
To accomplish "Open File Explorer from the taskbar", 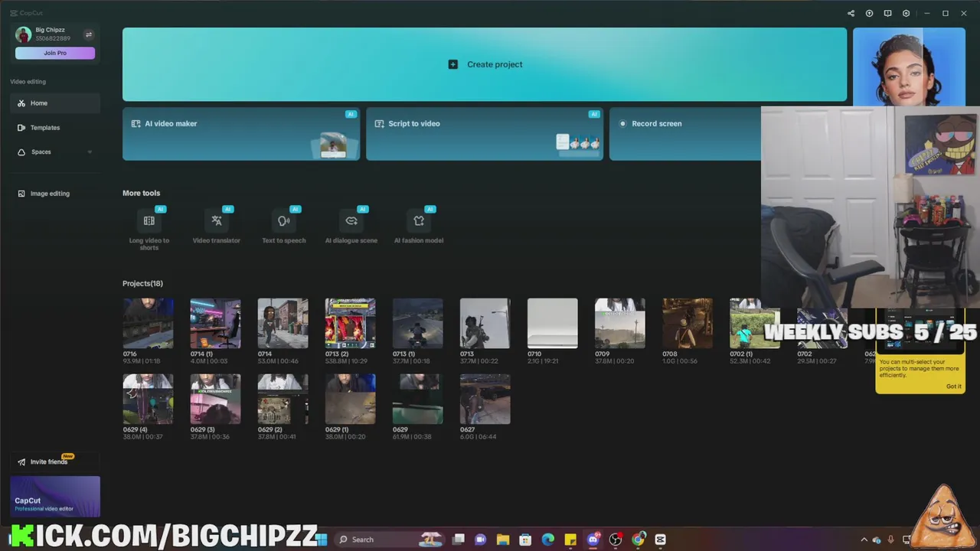I will [503, 540].
